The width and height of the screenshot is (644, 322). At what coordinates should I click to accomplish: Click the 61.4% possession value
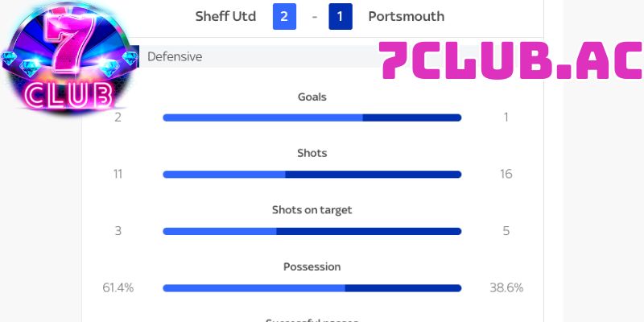118,287
